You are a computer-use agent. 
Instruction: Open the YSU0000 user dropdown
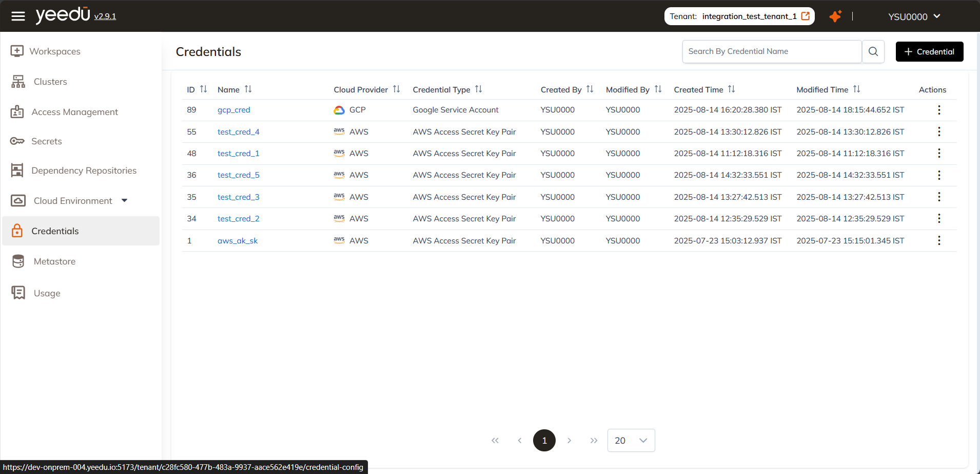[914, 16]
